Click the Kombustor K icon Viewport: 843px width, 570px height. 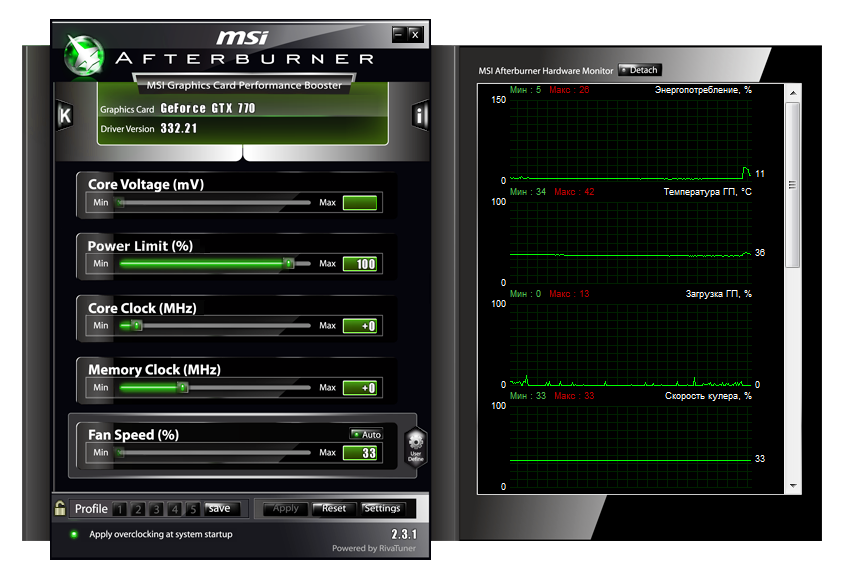coord(65,115)
